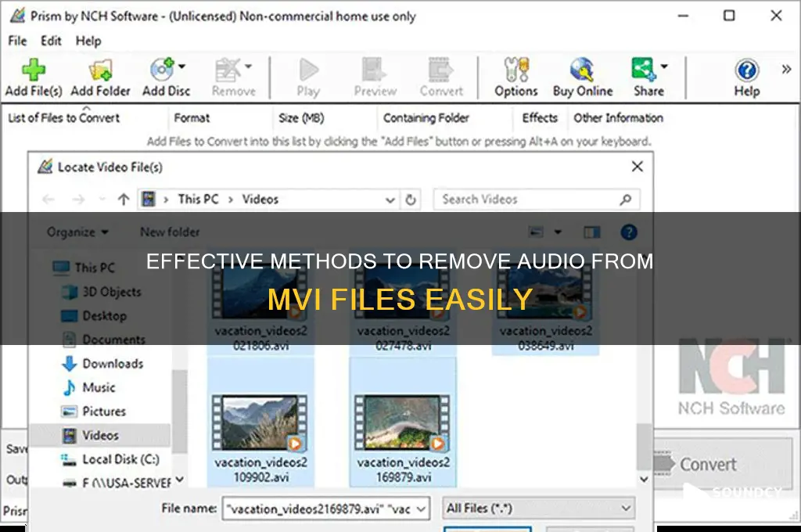The width and height of the screenshot is (801, 532).
Task: Click the change view icon
Action: [x=536, y=232]
